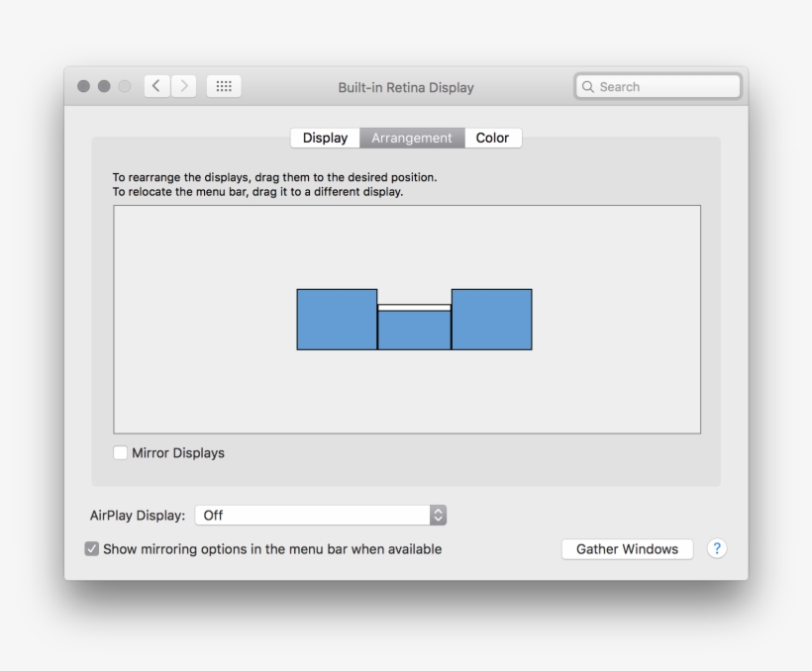Select the right display rectangle

click(x=491, y=320)
